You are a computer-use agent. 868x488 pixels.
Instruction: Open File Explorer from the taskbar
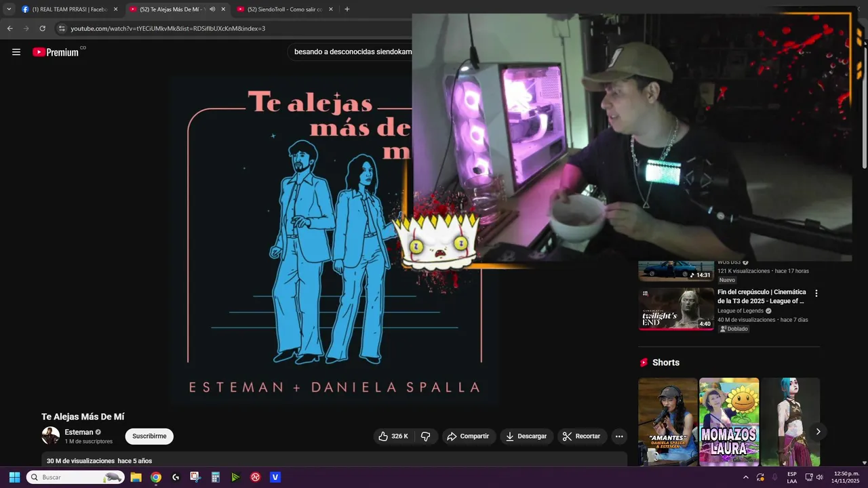[x=136, y=477]
